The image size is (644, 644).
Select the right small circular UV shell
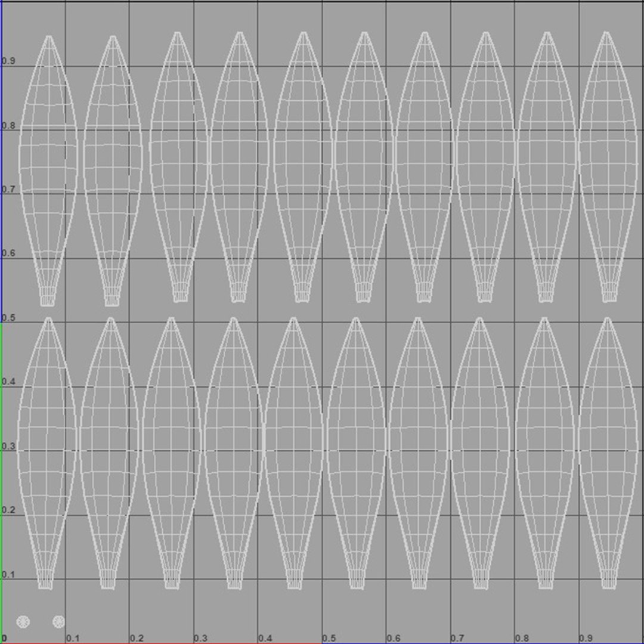tap(58, 622)
